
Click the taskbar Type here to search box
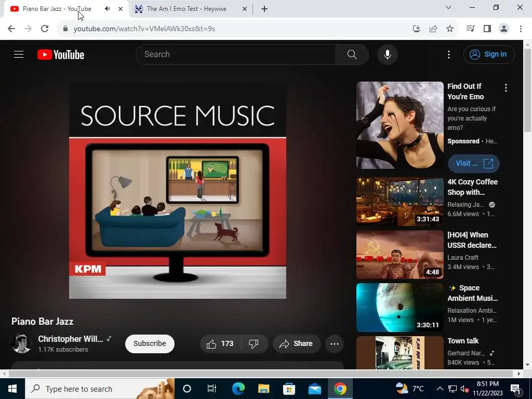(x=99, y=389)
